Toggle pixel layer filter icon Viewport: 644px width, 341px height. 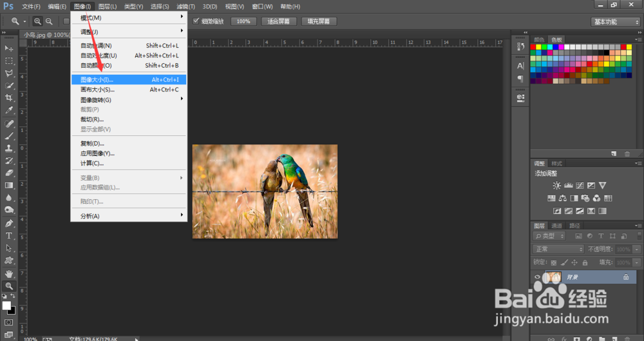[578, 236]
